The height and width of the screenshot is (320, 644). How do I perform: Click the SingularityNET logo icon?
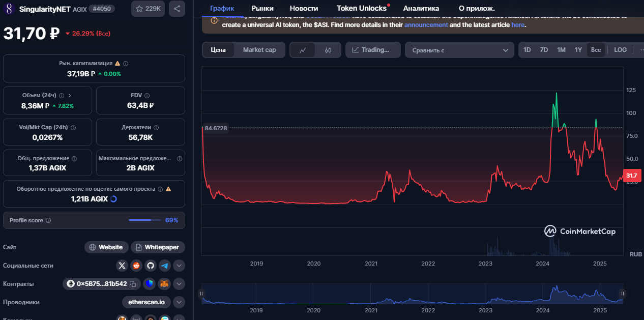(9, 9)
